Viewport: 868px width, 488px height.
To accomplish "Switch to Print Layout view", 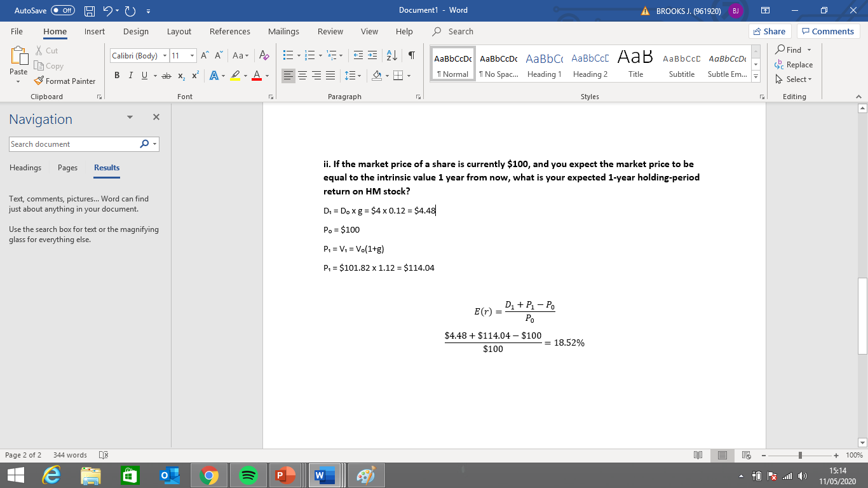I will pyautogui.click(x=722, y=455).
